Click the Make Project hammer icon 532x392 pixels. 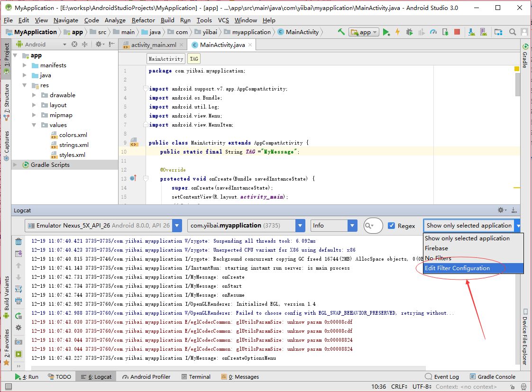click(341, 32)
